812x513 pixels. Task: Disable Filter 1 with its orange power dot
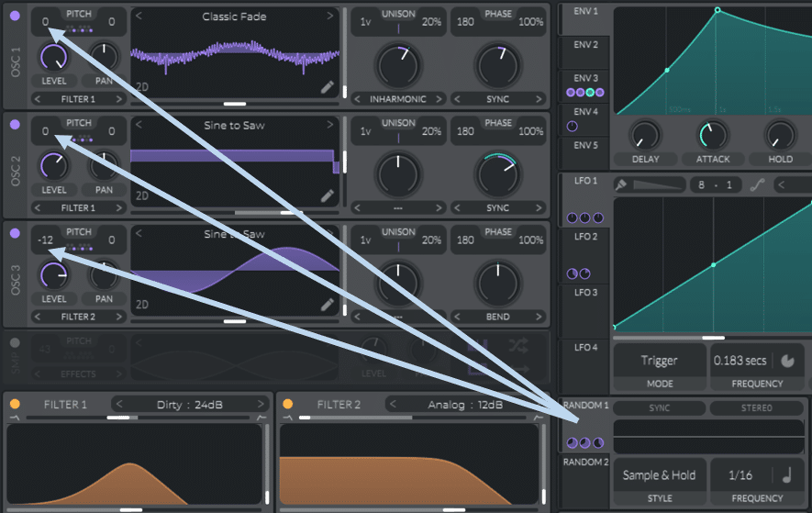click(15, 404)
